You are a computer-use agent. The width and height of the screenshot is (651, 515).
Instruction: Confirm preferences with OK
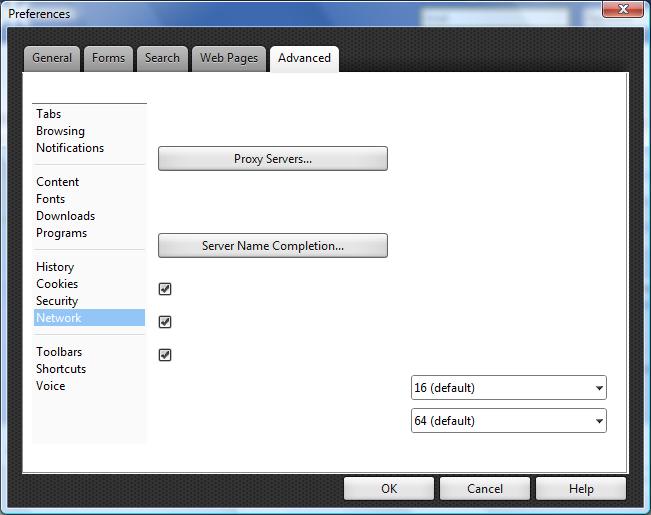(389, 488)
